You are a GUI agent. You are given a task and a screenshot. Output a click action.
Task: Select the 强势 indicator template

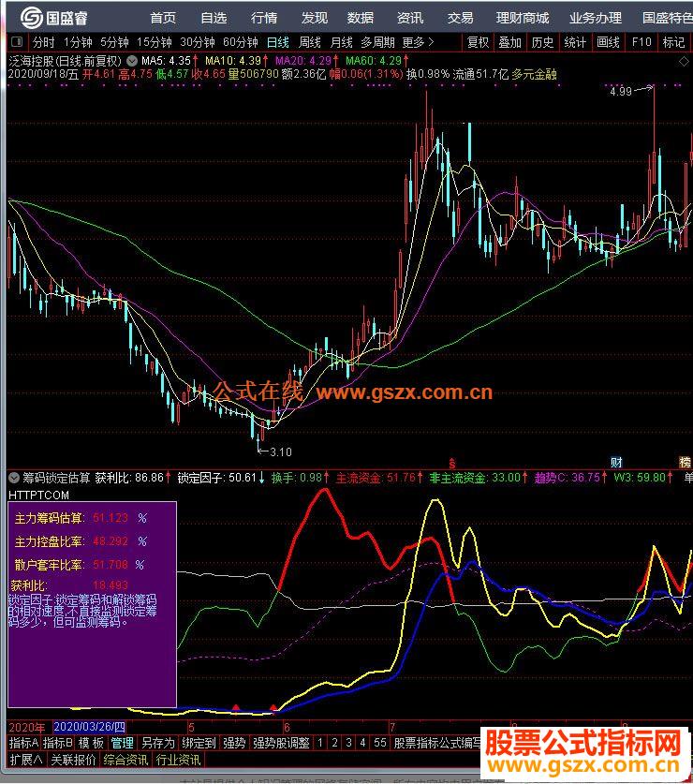[x=234, y=743]
